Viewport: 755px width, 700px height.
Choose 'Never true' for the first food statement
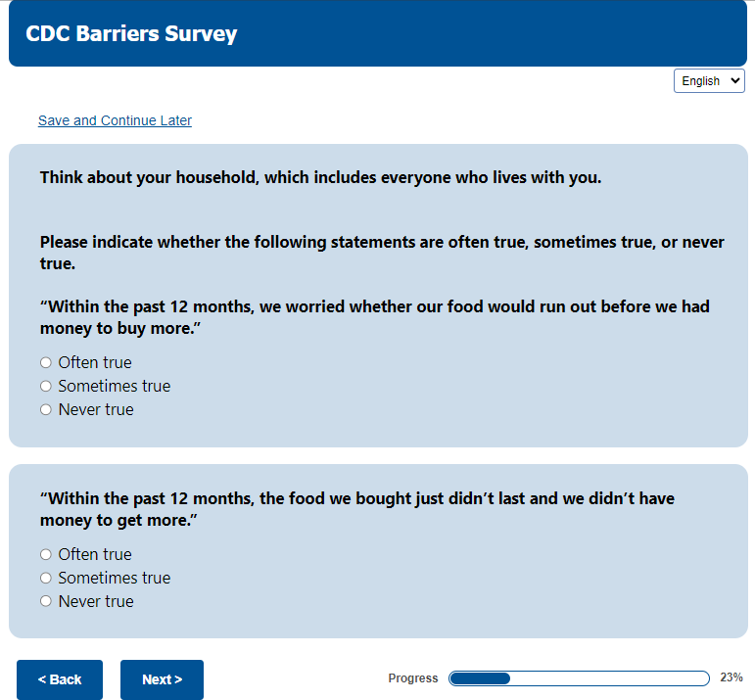point(46,410)
